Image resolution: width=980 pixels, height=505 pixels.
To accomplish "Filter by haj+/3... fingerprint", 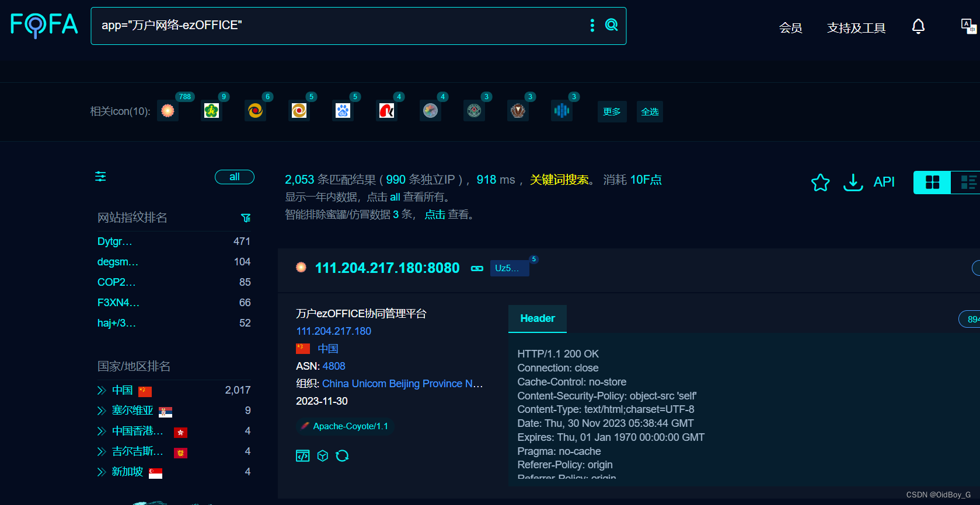I will [x=117, y=323].
